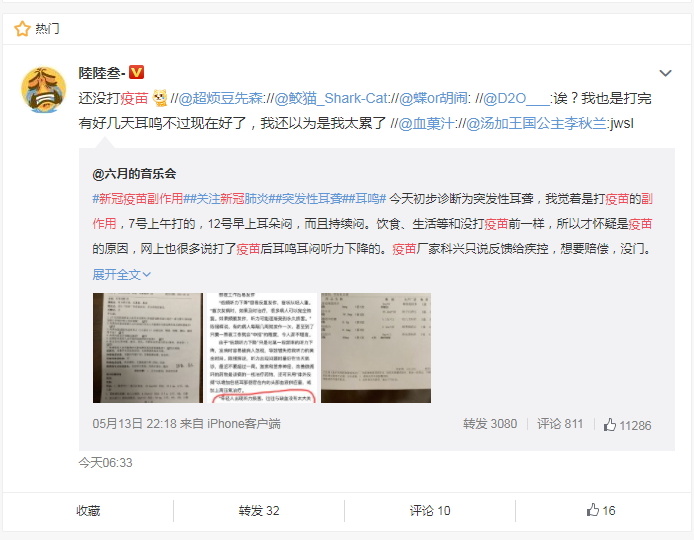Click the @鲛猫_Shark-Cat mention
The height and width of the screenshot is (540, 694).
coord(331,98)
